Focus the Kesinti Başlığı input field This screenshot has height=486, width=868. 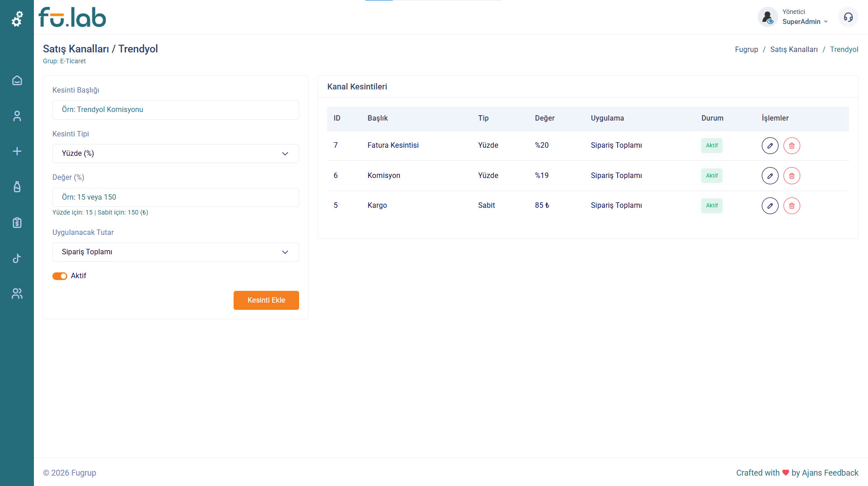point(176,110)
